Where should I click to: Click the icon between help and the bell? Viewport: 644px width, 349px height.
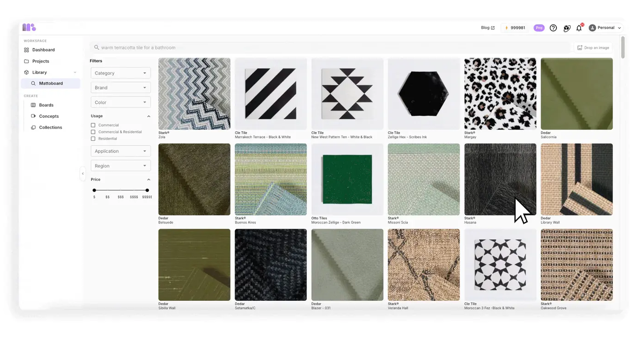[567, 28]
